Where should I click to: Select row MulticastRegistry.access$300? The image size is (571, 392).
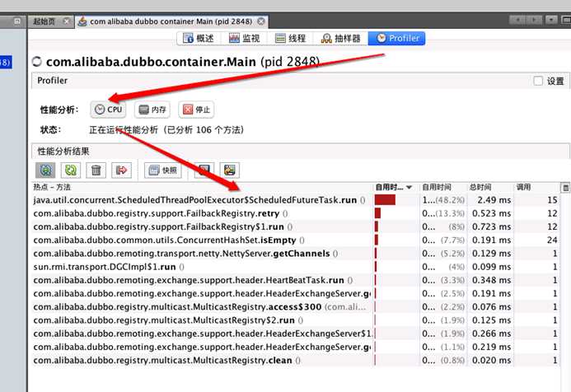tap(295, 307)
